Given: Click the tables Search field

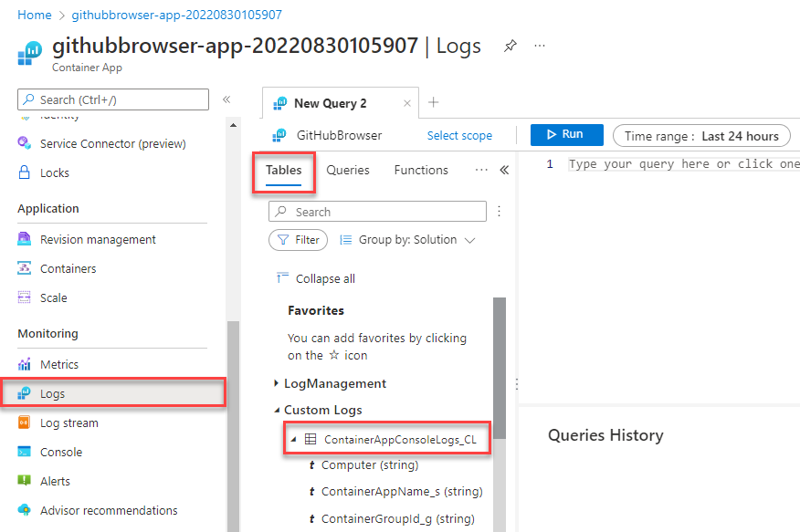Looking at the screenshot, I should click(377, 212).
